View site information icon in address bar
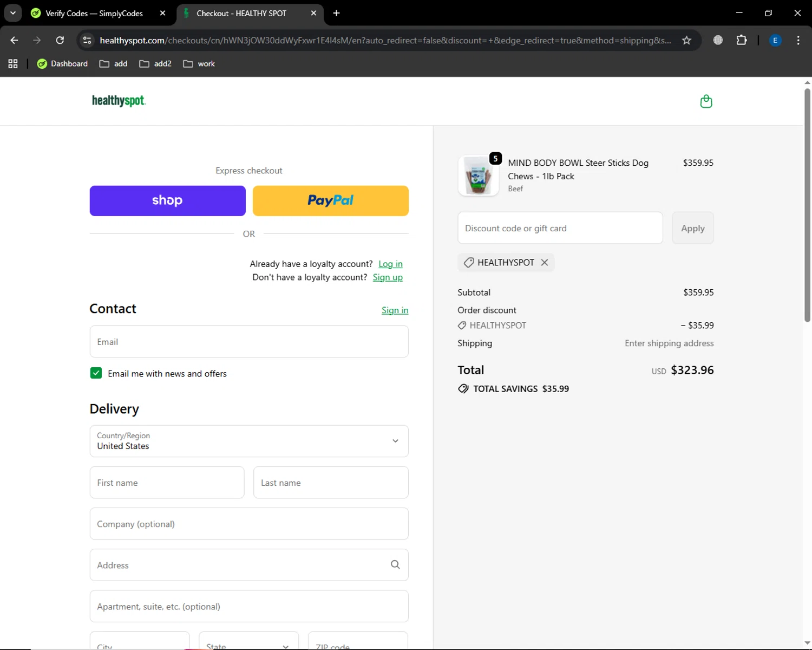Screen dimensions: 812x650 [87, 40]
